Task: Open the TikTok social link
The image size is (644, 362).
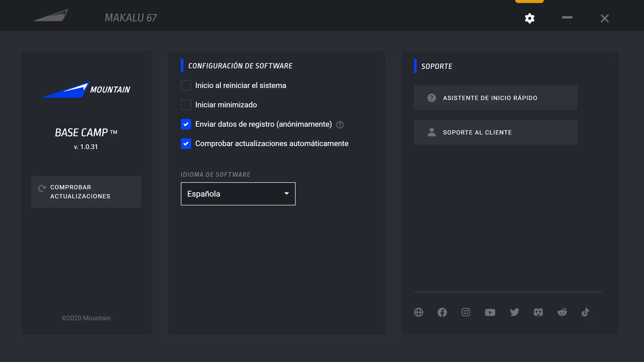Action: coord(585,312)
